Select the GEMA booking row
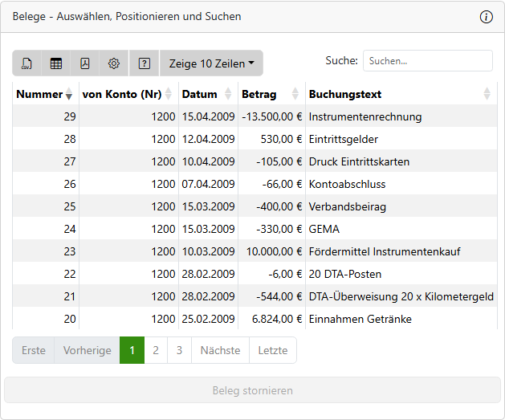This screenshot has height=420, width=505. pos(324,230)
